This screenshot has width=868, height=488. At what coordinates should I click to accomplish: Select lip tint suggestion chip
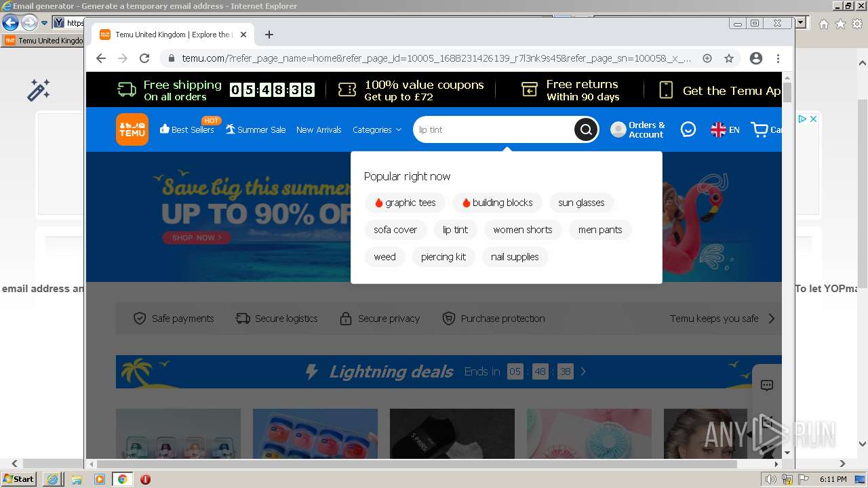pyautogui.click(x=455, y=230)
